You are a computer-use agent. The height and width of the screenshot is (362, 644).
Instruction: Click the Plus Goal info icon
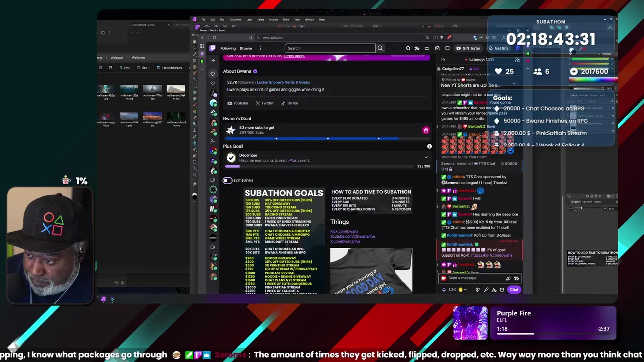(429, 146)
